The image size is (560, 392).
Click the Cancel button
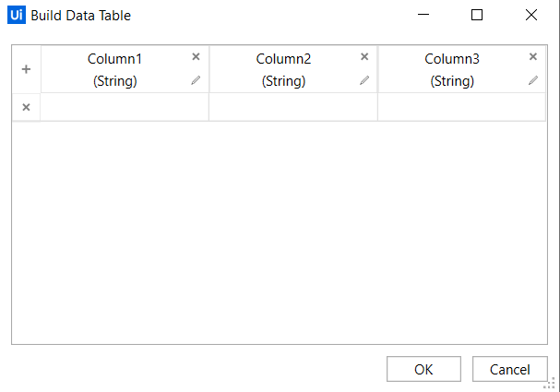coord(509,369)
